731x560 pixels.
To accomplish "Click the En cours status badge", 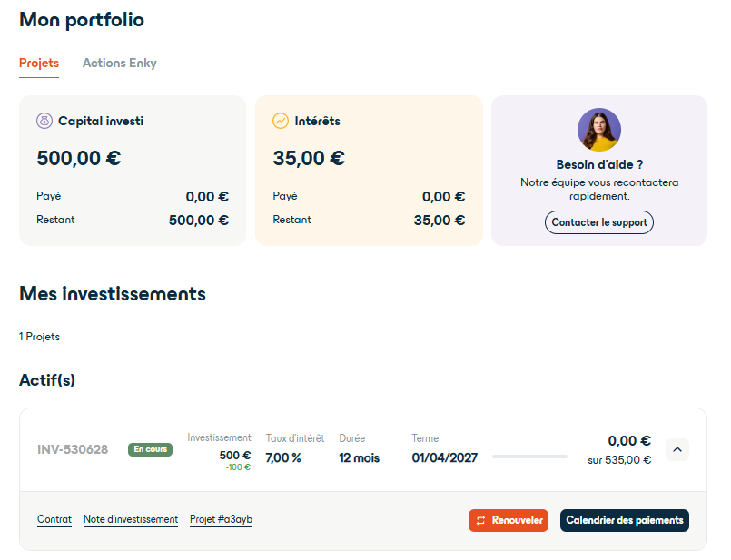I will [x=149, y=448].
